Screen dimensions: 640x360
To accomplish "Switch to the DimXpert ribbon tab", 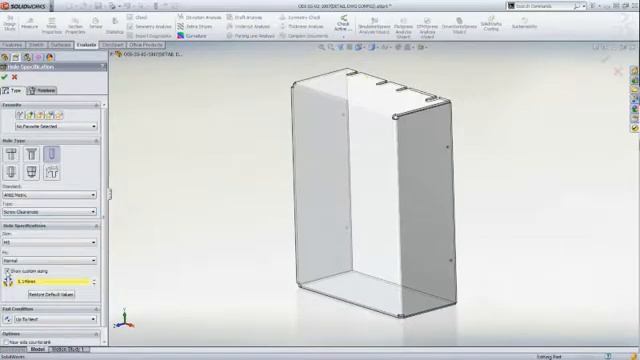I will click(112, 45).
